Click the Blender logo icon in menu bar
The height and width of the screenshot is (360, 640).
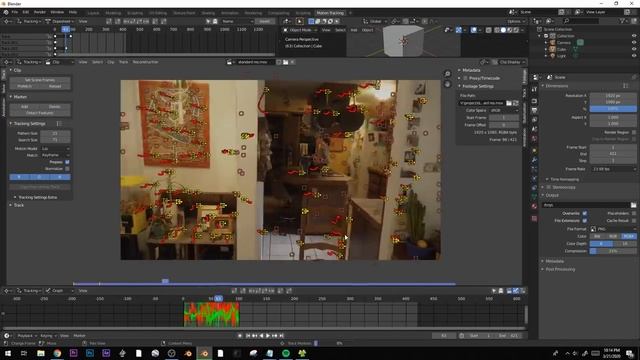(x=6, y=12)
